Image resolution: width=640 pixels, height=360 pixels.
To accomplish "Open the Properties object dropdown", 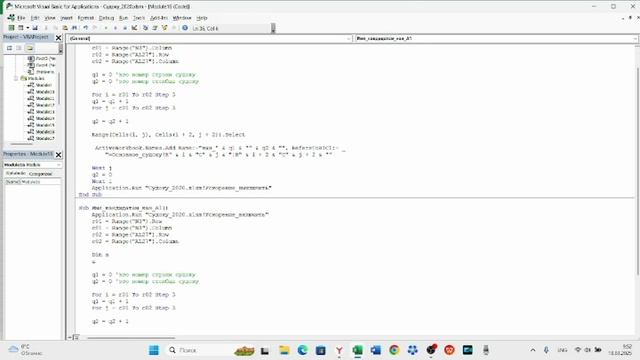I will pyautogui.click(x=58, y=164).
